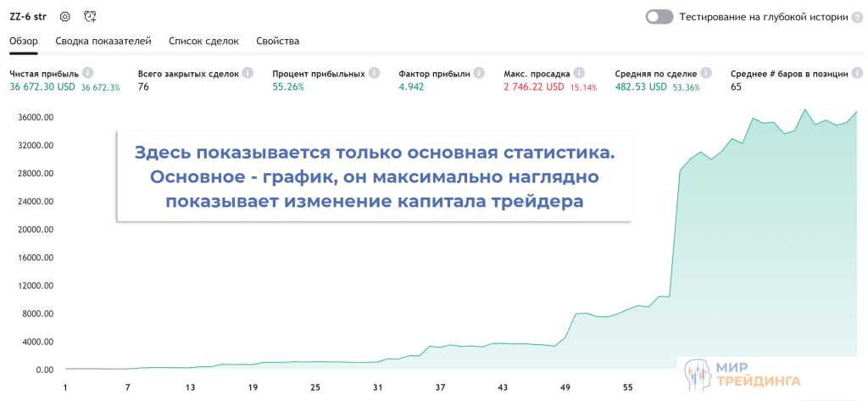868x401 pixels.
Task: Click info icon beside Всего закрытых сделок
Action: (248, 74)
